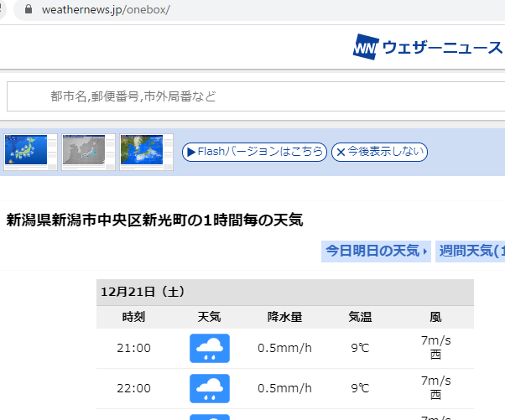
Task: Click the 時刻 column header
Action: (133, 317)
